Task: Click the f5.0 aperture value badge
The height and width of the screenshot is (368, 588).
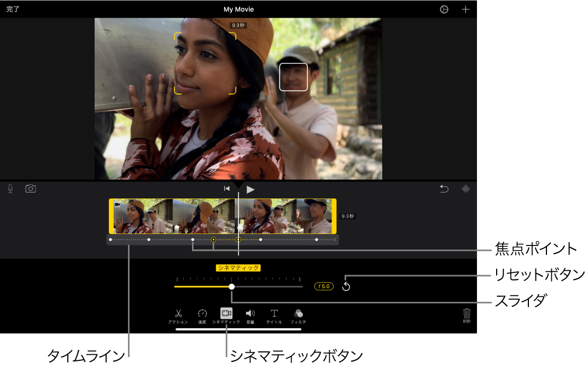Action: click(x=324, y=287)
